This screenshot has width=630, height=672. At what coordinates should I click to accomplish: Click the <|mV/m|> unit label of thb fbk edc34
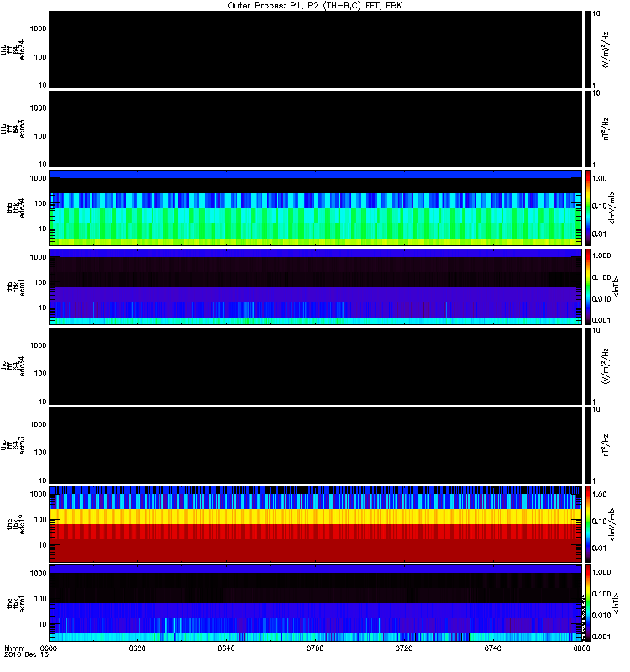point(612,207)
